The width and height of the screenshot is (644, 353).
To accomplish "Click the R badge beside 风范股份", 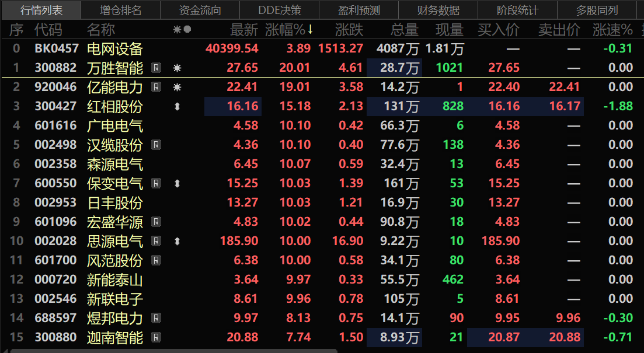I will [x=156, y=260].
